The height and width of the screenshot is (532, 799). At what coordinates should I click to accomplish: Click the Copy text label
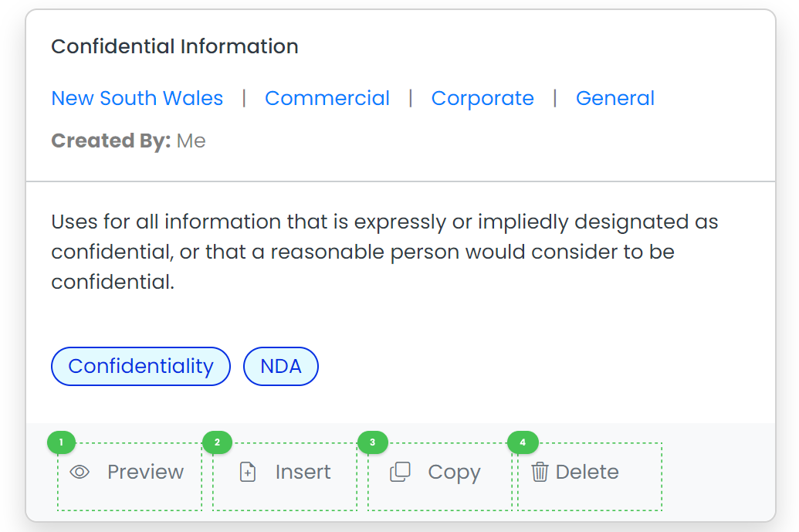click(x=454, y=473)
